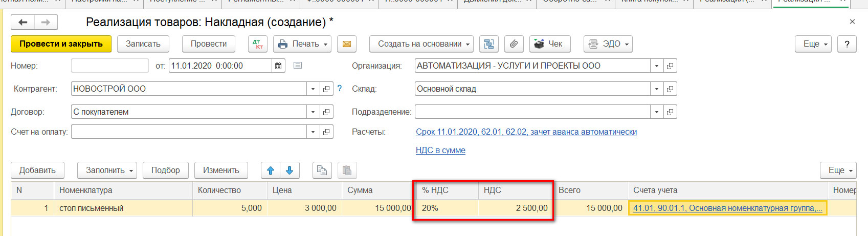Open Создать на основании menu
868x236 pixels.
421,44
